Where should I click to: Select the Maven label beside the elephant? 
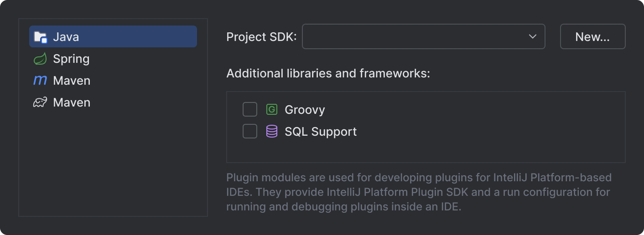tap(72, 102)
